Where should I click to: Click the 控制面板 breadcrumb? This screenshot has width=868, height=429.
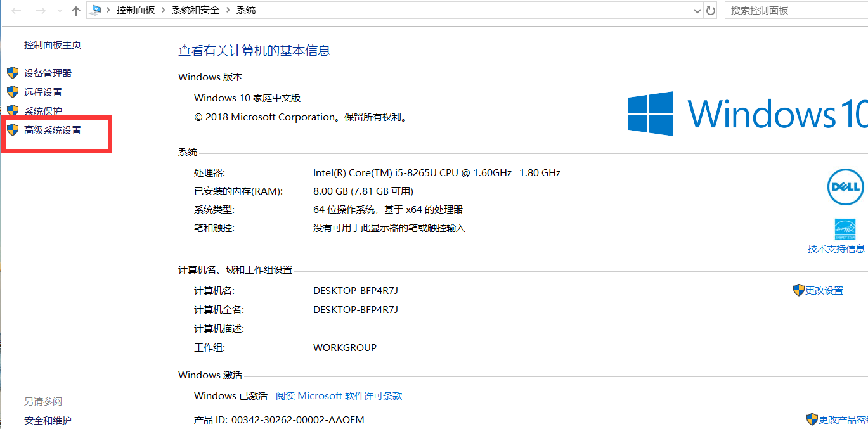pos(136,10)
